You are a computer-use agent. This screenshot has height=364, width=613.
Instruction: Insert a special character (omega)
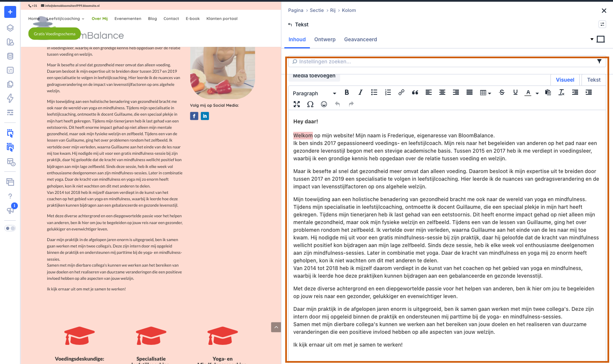click(310, 104)
